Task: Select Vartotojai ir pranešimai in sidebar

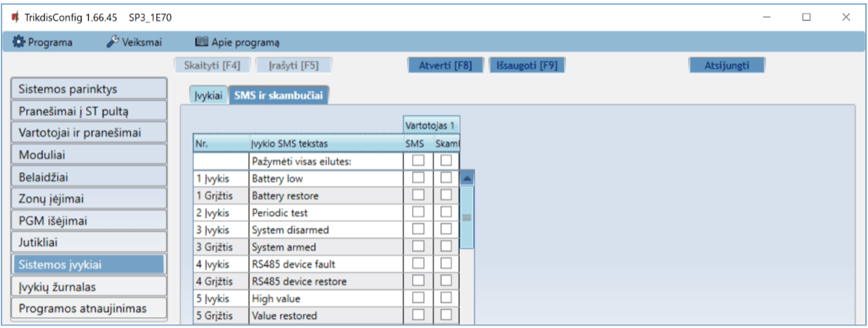Action: click(88, 133)
